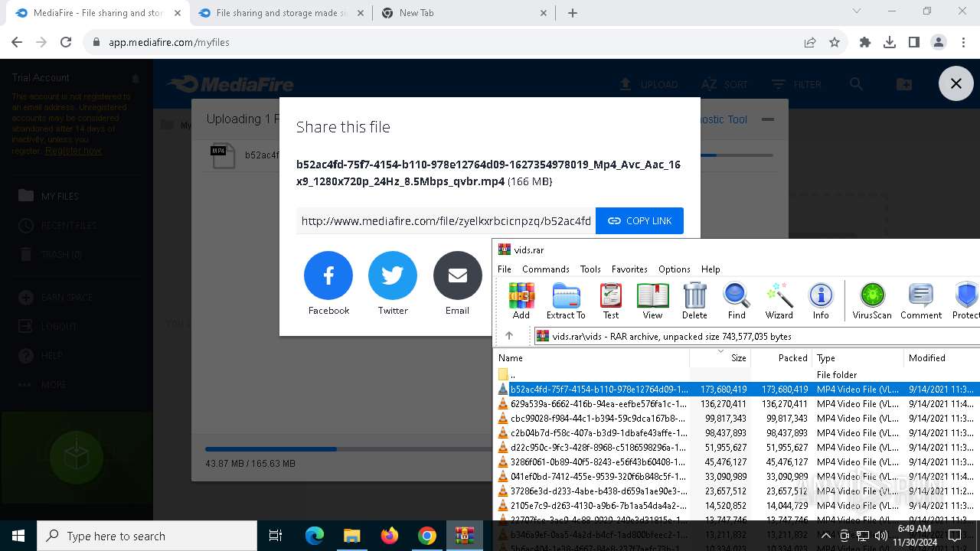Open Microsoft Edge from the taskbar
The width and height of the screenshot is (980, 551).
tap(315, 536)
